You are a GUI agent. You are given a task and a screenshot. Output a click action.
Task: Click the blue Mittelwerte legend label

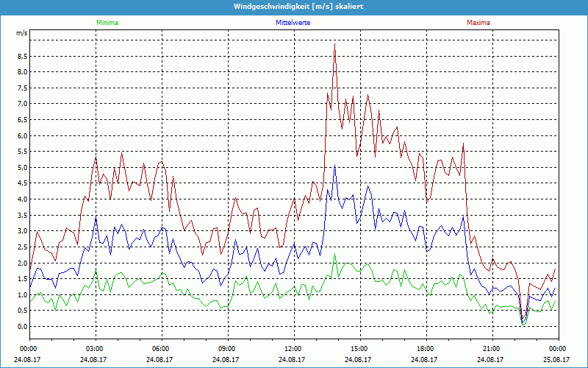click(x=293, y=23)
